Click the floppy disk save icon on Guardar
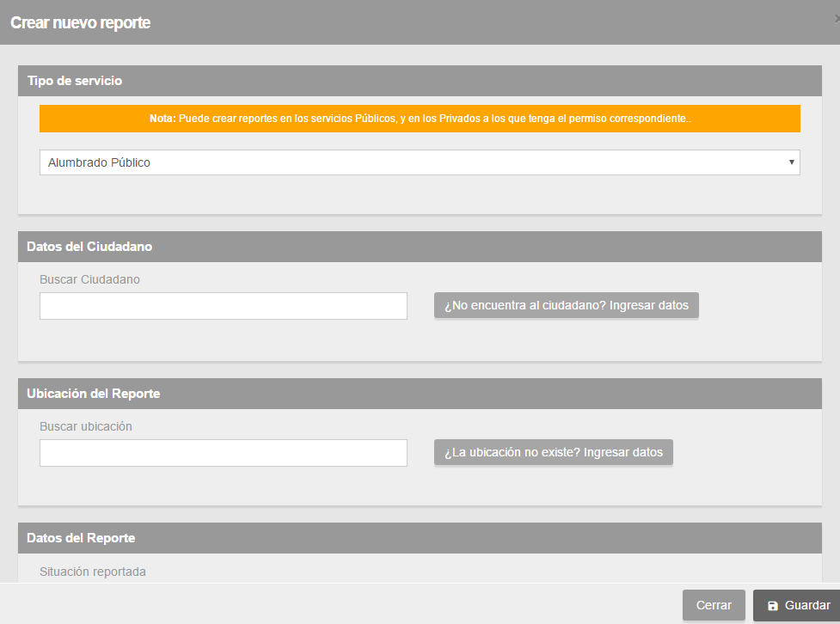 (772, 606)
